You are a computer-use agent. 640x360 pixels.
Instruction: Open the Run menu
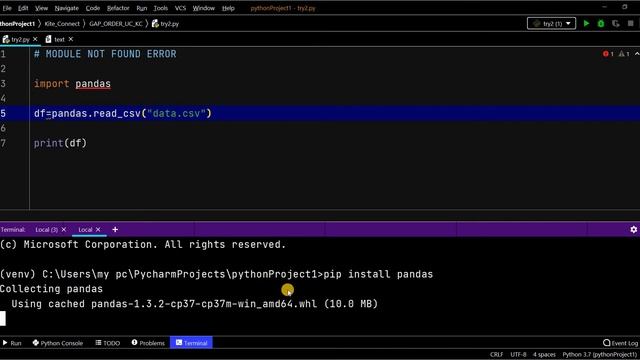tap(142, 8)
